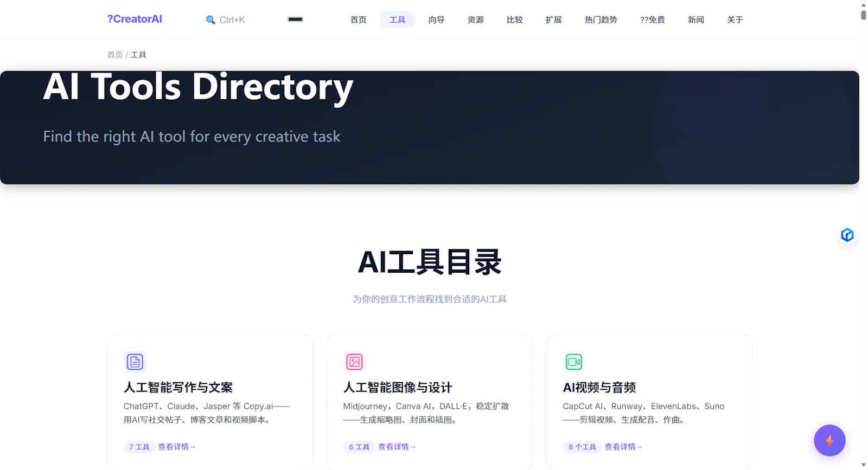
Task: Click 查看详情 on the image design card
Action: click(x=397, y=447)
